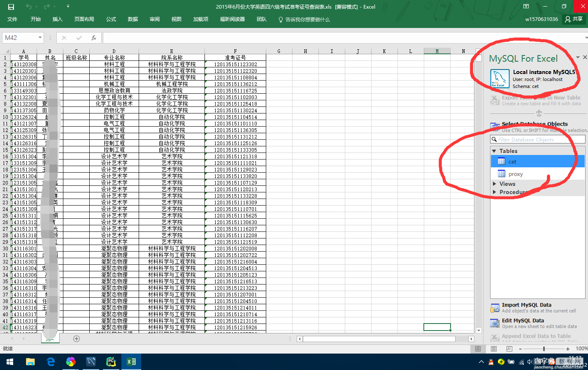Click Edit MySQL Data
The image size is (588, 370).
[534, 323]
